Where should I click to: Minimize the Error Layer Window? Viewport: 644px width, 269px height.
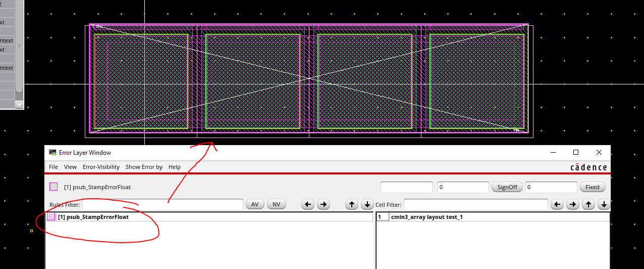pyautogui.click(x=553, y=152)
